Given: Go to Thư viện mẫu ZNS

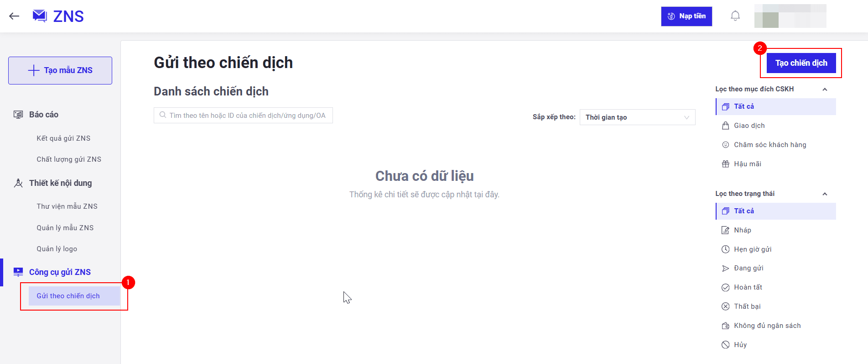Looking at the screenshot, I should 67,206.
